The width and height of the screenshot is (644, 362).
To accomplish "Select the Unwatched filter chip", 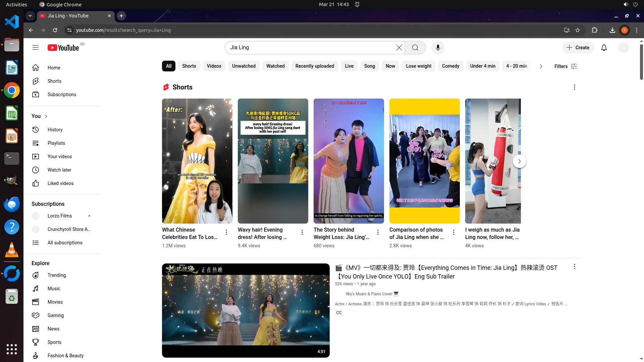I will [244, 66].
